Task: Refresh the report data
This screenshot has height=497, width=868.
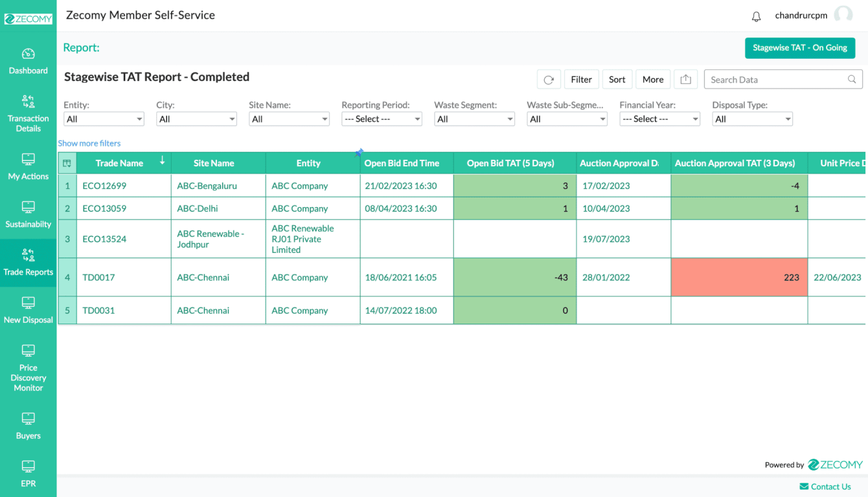Action: (549, 79)
